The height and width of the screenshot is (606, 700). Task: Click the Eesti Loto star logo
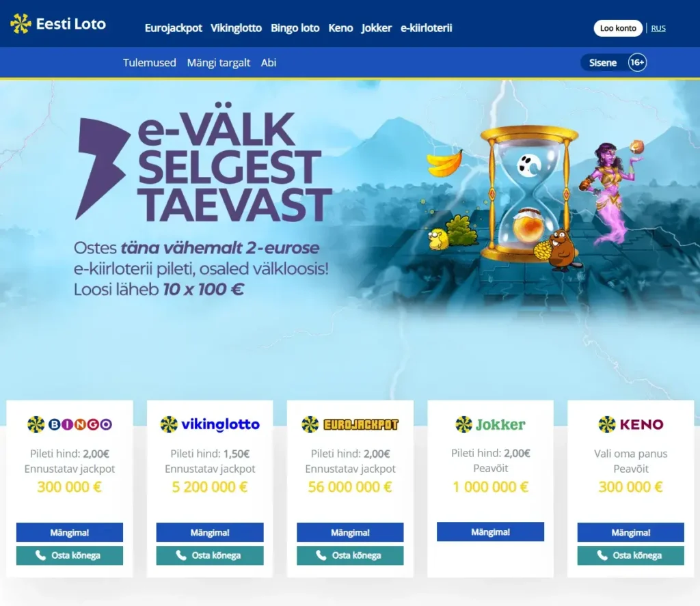(x=21, y=24)
